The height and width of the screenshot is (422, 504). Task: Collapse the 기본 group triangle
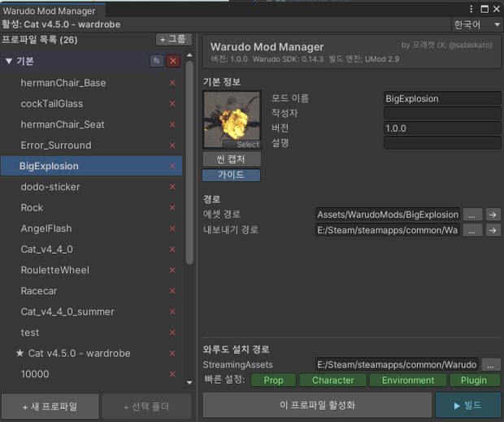coord(9,61)
